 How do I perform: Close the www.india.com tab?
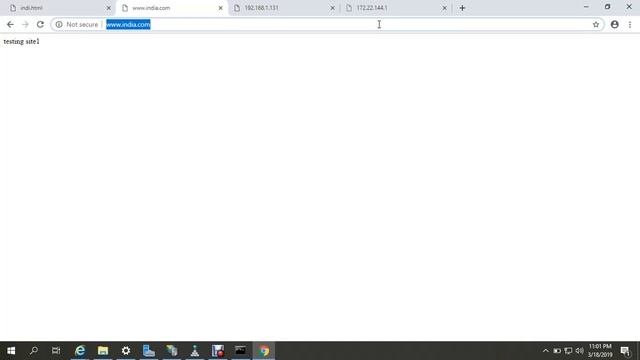pyautogui.click(x=220, y=8)
